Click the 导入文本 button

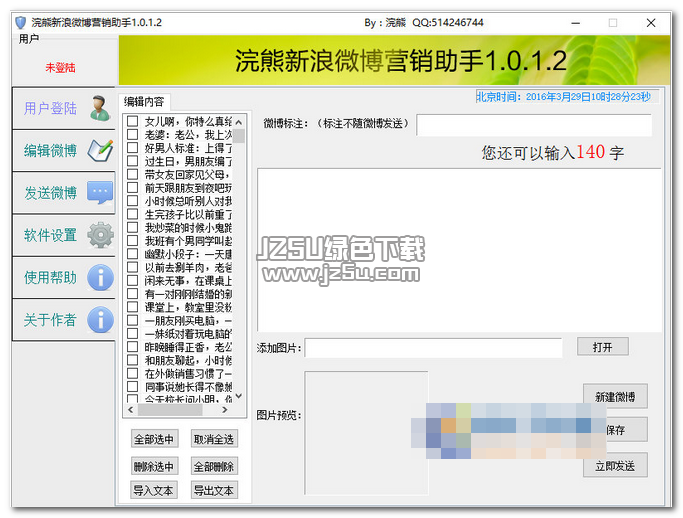coord(154,490)
